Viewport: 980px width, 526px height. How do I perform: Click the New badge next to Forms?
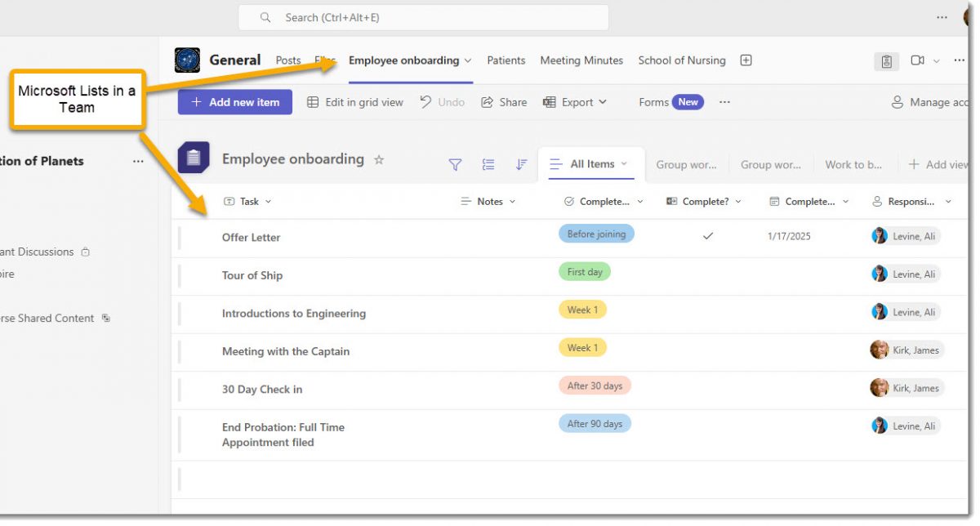[688, 101]
